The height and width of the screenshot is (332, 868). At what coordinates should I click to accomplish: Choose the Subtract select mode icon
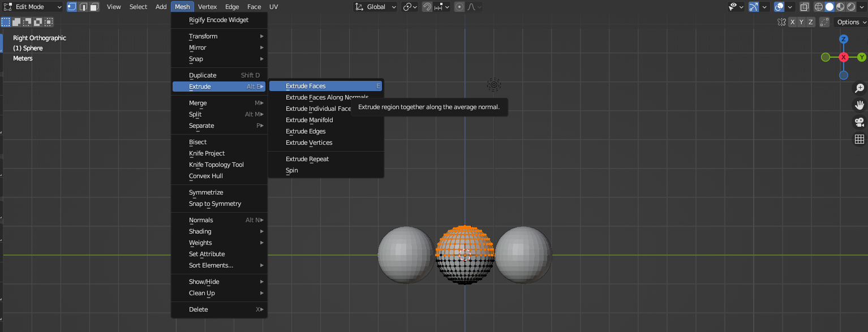(25, 21)
